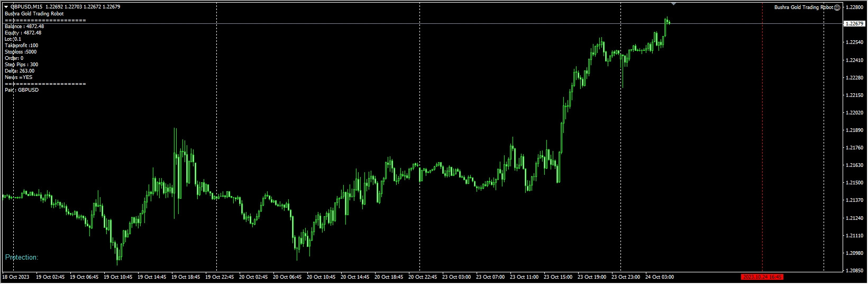Click the '1.22280' price scale label
This screenshot has width=868, height=284.
[x=854, y=77]
